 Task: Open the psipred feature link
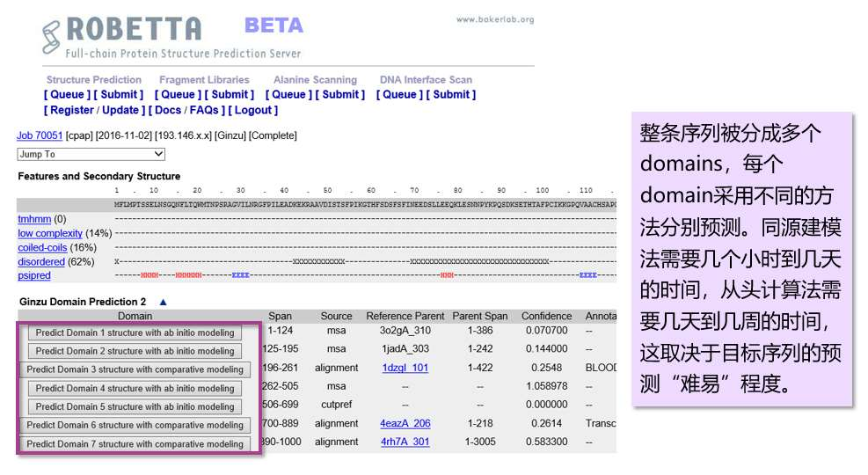[x=33, y=275]
